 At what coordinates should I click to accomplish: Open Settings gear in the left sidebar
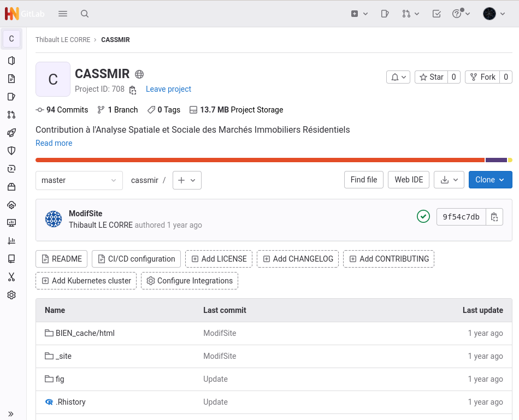[x=11, y=295]
